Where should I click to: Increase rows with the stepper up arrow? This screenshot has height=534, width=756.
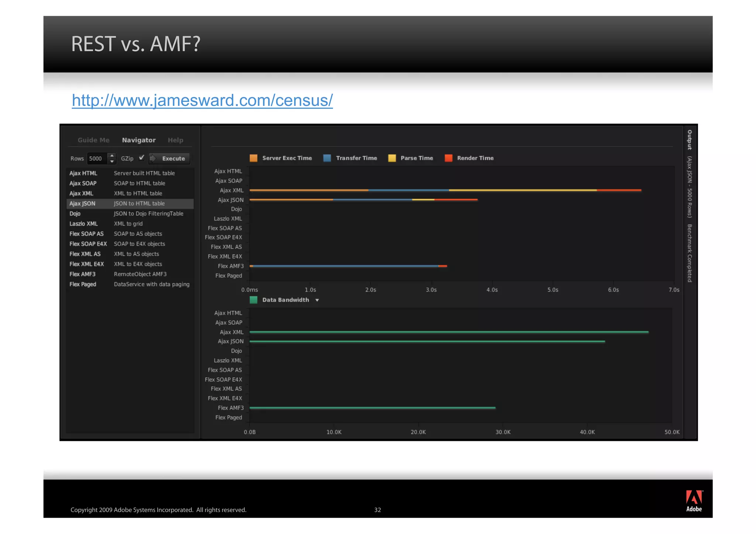click(112, 156)
